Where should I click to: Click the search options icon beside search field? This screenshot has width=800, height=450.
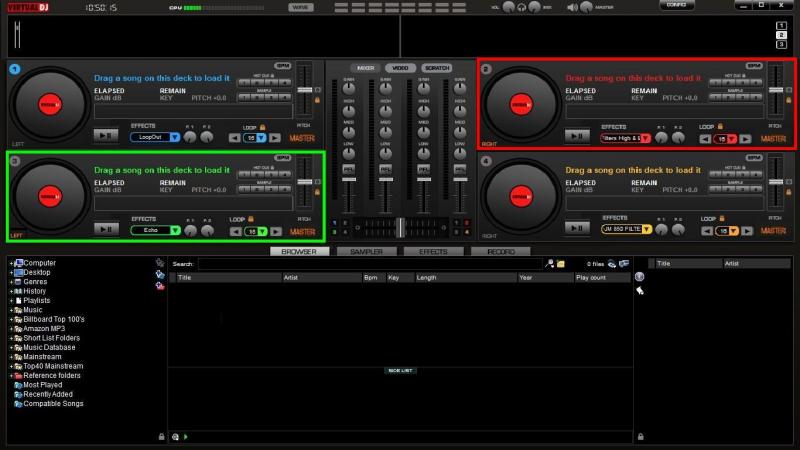tap(549, 264)
